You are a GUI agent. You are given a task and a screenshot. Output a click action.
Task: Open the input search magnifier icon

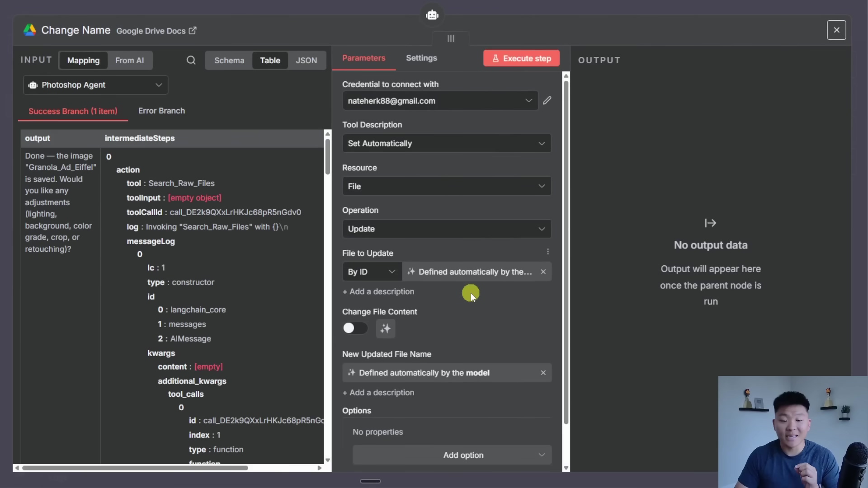click(x=191, y=61)
